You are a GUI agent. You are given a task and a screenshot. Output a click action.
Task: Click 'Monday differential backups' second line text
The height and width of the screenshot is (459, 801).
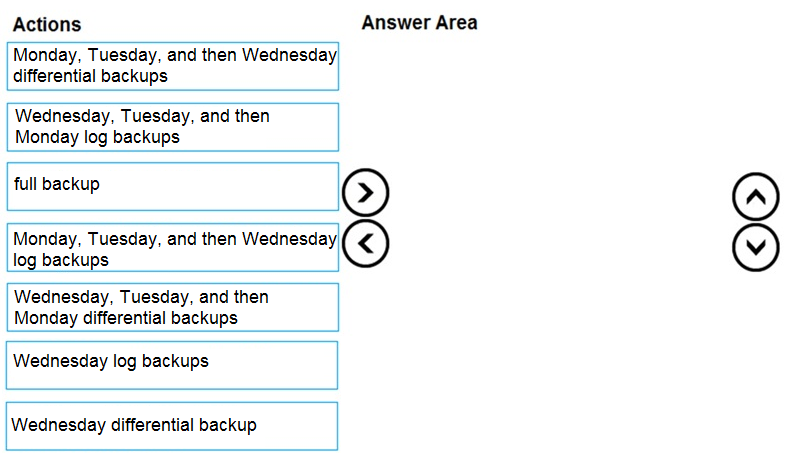point(126,318)
